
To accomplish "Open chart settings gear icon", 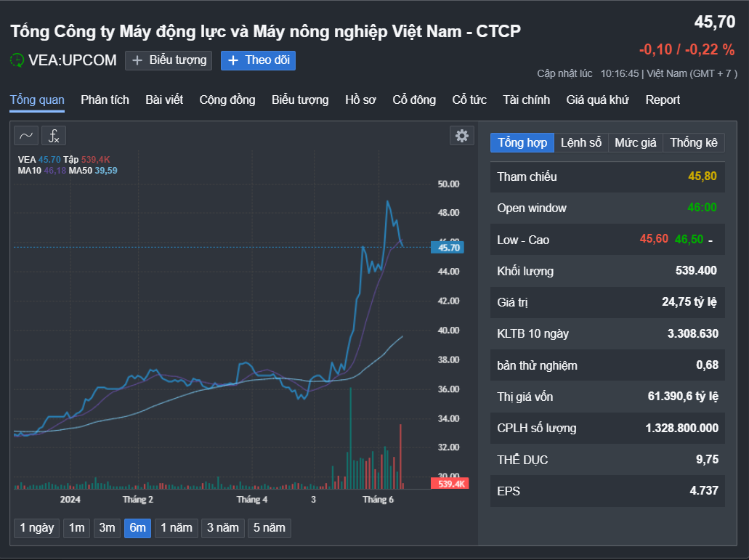I will point(461,136).
